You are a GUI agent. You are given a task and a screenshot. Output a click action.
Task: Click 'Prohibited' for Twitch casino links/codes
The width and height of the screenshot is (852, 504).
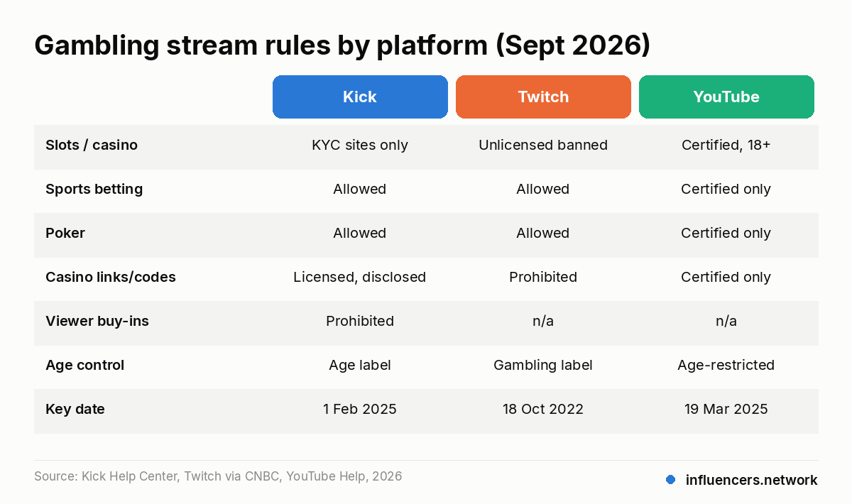tap(543, 277)
